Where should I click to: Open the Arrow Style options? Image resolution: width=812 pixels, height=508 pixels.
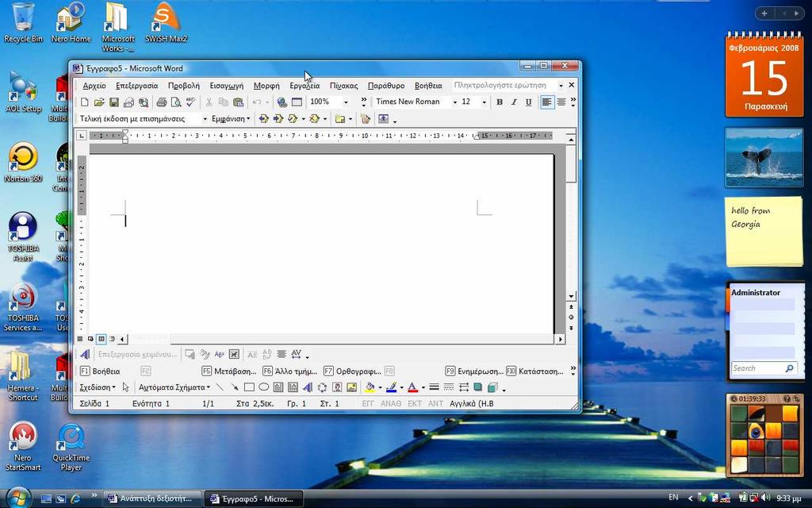(463, 387)
